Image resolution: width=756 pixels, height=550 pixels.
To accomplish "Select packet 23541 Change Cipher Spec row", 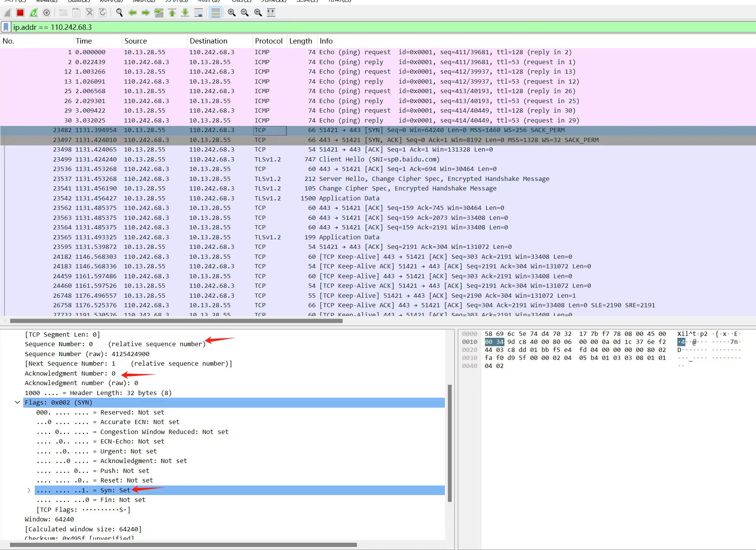I will pyautogui.click(x=378, y=189).
